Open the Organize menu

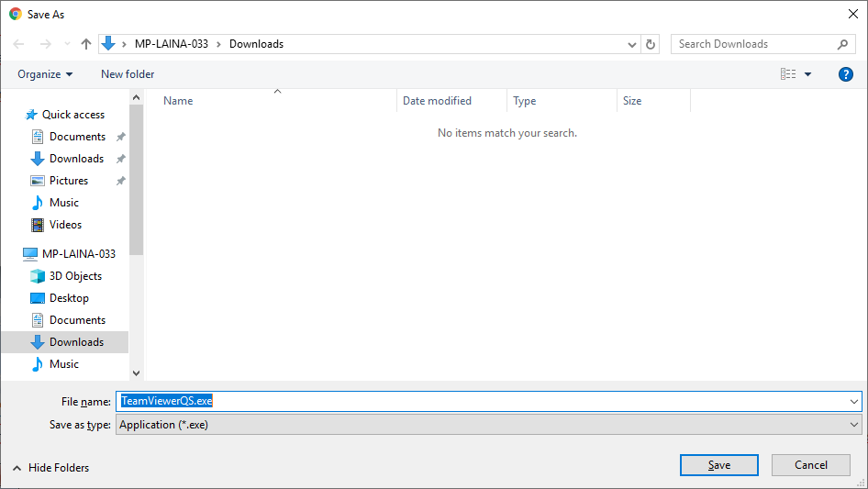tap(45, 74)
